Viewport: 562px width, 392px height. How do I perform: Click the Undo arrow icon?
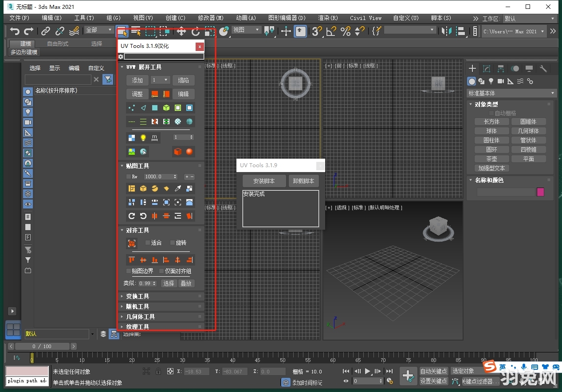coord(15,31)
